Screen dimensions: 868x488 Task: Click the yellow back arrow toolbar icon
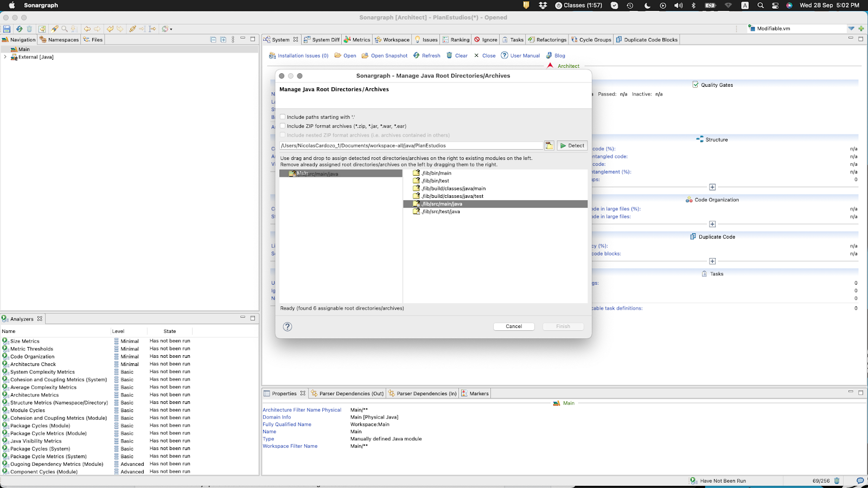tap(87, 29)
